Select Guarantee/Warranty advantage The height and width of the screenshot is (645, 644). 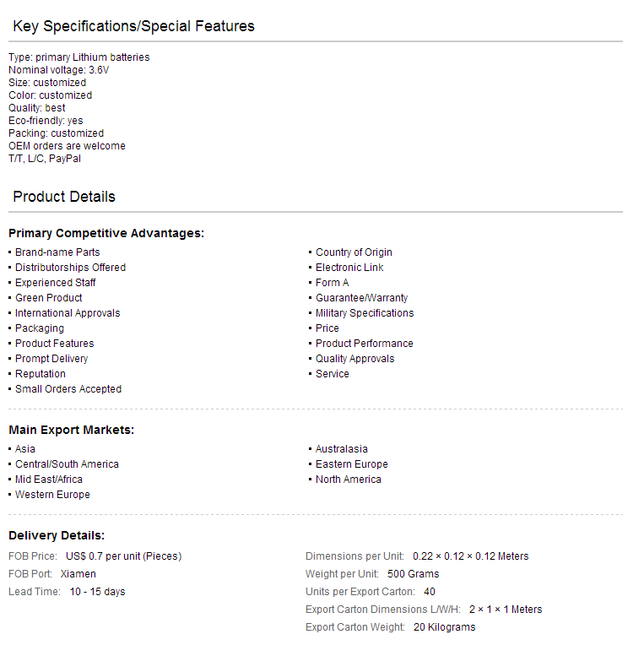pyautogui.click(x=361, y=298)
